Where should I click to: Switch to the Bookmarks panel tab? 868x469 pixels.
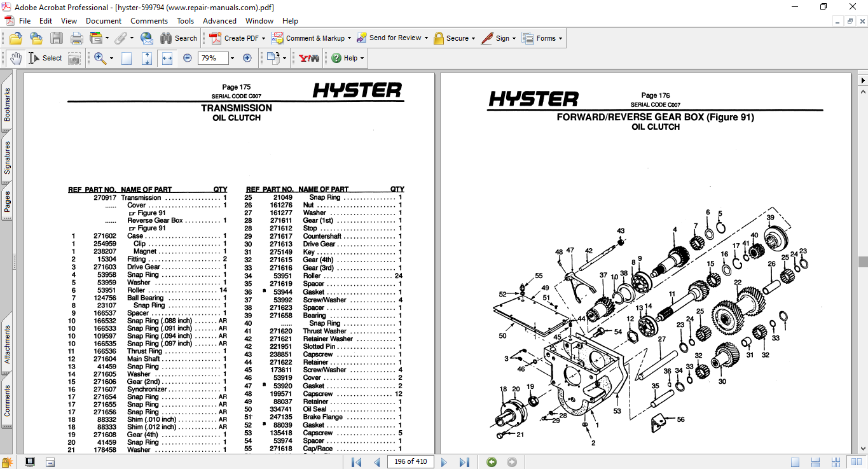point(8,104)
